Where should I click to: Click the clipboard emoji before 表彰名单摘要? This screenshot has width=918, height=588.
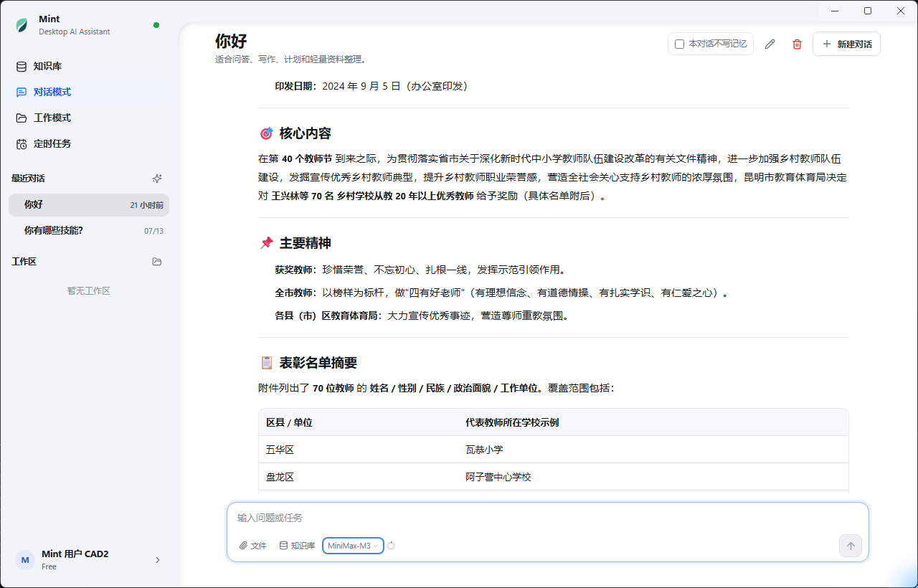(x=266, y=363)
